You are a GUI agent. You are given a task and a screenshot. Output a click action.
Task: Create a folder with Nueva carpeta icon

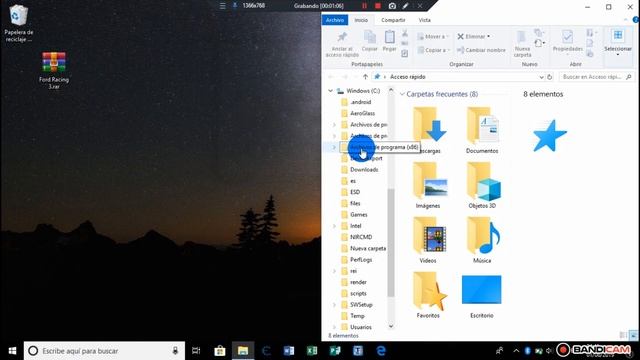522,37
